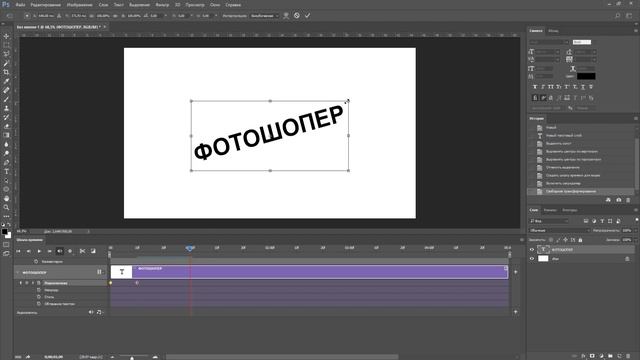
Task: Open the ФОТОШОПЕР track filmstrip menu
Action: pyautogui.click(x=100, y=272)
